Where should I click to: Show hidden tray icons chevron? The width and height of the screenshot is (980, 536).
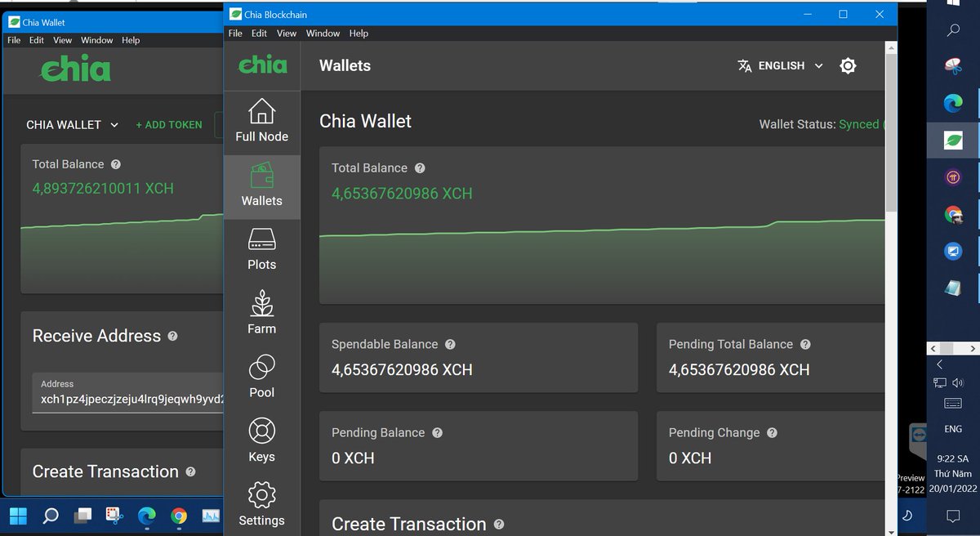point(939,364)
